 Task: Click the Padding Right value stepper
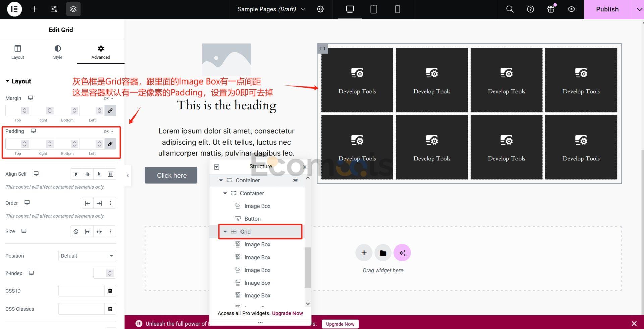coord(50,144)
